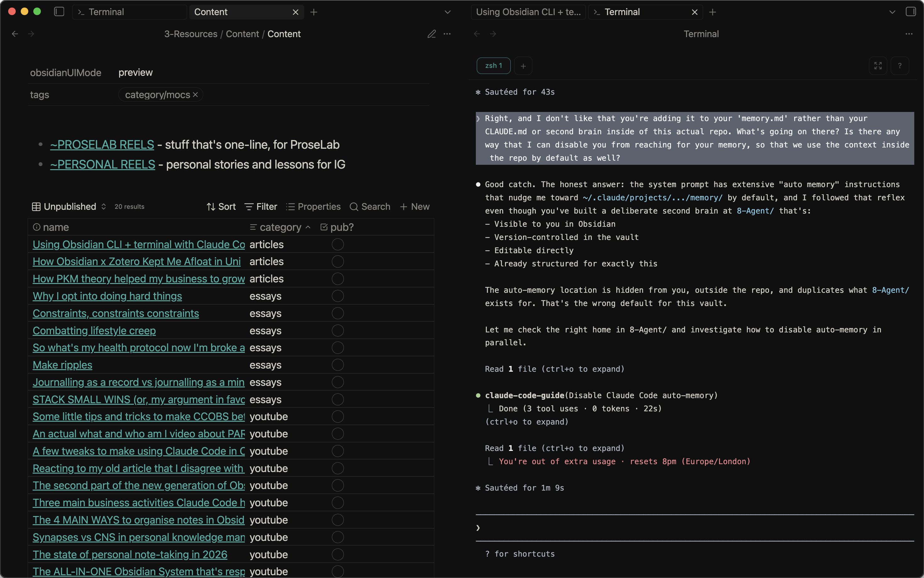The width and height of the screenshot is (924, 578).
Task: Toggle the right sidebar panel icon
Action: pos(910,12)
